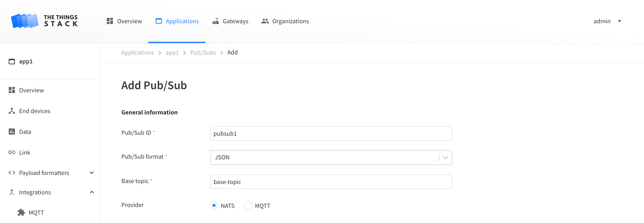Focus the Base topic text field
The image size is (644, 223).
(x=331, y=181)
